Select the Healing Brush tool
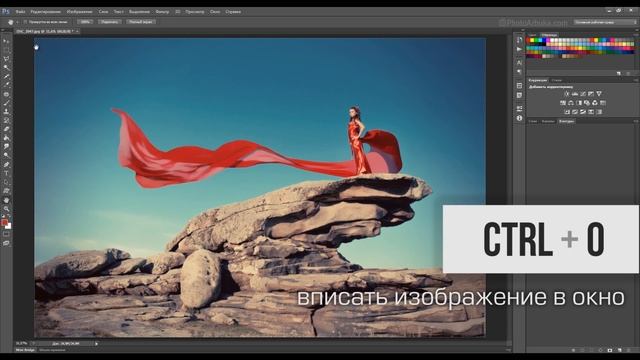This screenshot has width=640, height=360. tap(6, 94)
